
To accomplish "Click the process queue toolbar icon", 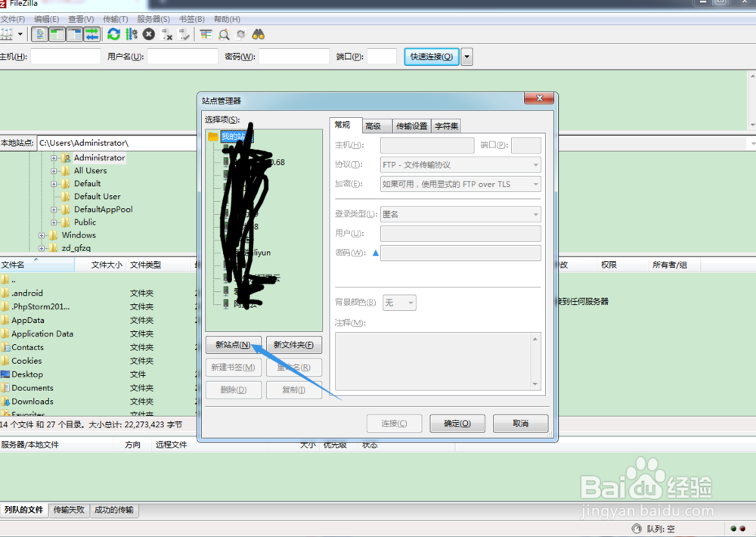I will pos(131,34).
